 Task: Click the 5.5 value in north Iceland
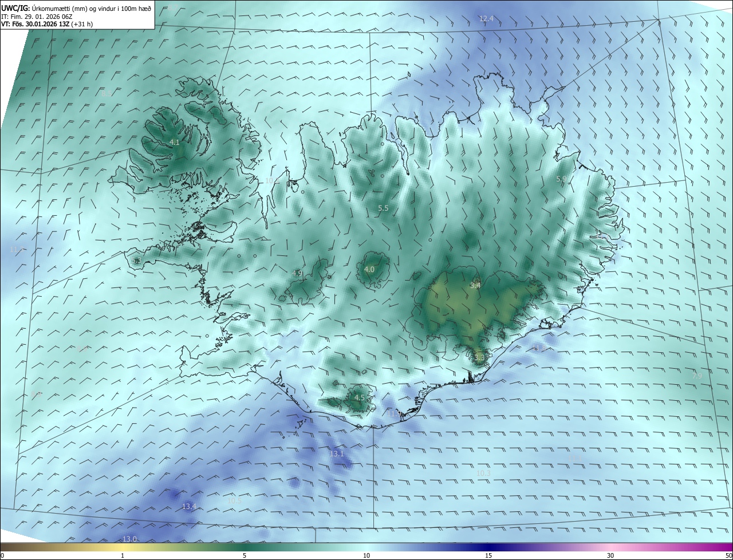coord(383,208)
